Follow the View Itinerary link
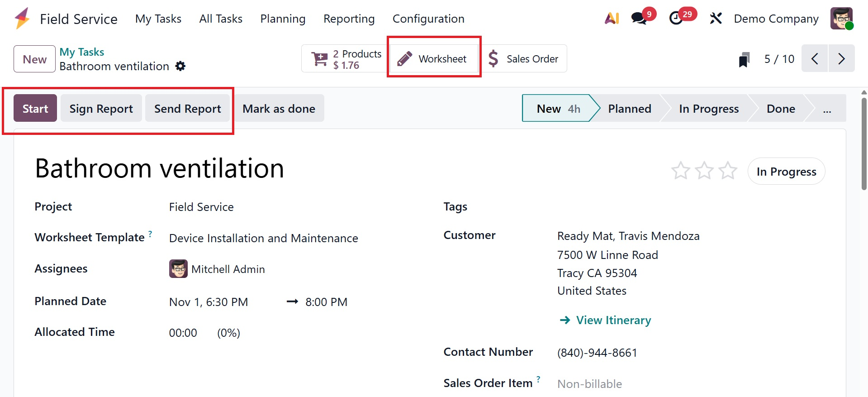This screenshot has height=397, width=868. coord(613,320)
